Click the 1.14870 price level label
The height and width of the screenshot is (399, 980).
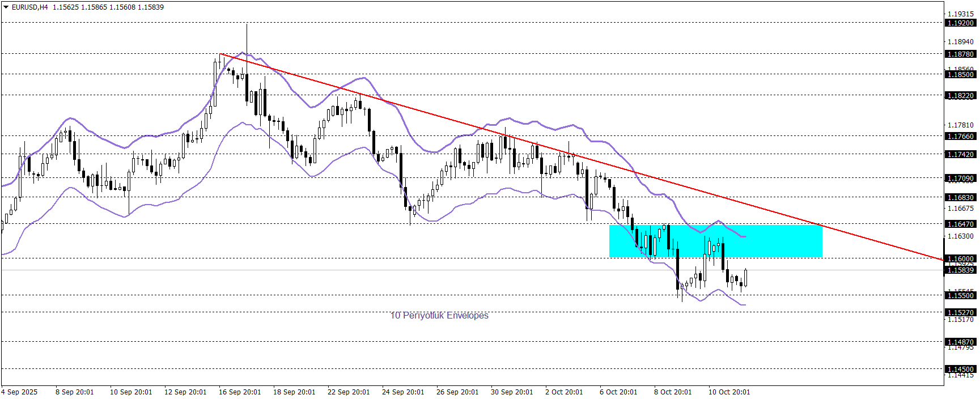(x=961, y=342)
